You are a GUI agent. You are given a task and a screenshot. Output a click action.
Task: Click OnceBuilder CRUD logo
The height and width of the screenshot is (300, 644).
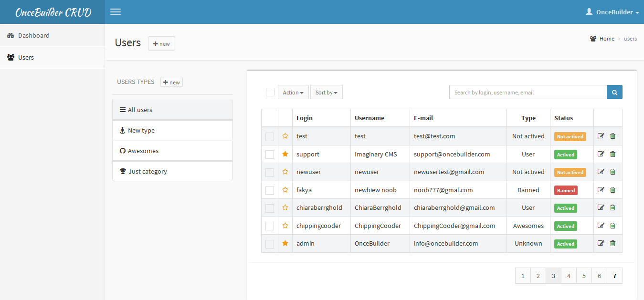(53, 12)
